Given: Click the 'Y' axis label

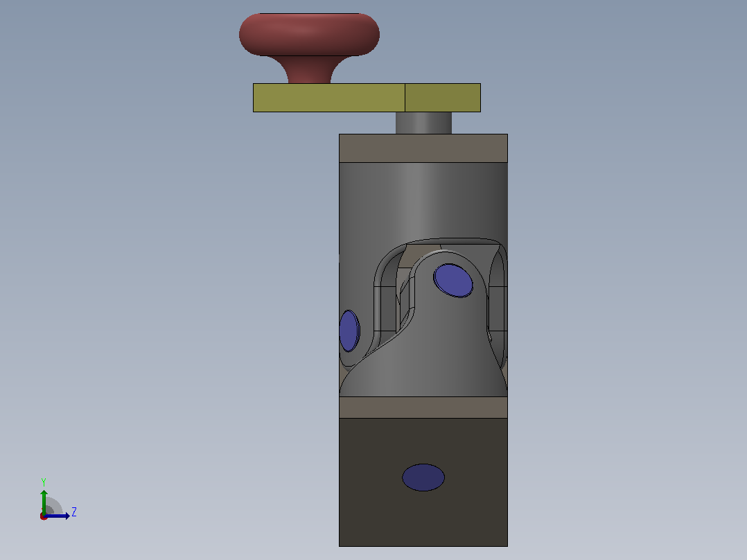Looking at the screenshot, I should 44,482.
